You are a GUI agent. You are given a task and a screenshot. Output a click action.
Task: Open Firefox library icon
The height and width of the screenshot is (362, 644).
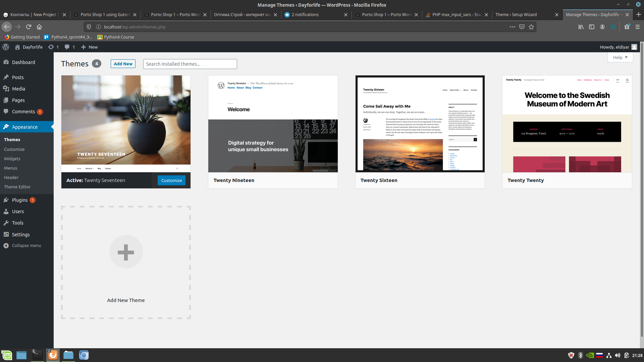pos(581,27)
